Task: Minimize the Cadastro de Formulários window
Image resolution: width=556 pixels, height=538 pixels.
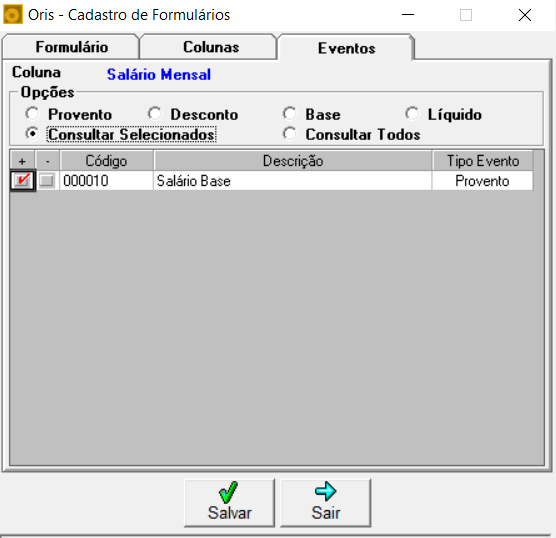Action: coord(408,15)
